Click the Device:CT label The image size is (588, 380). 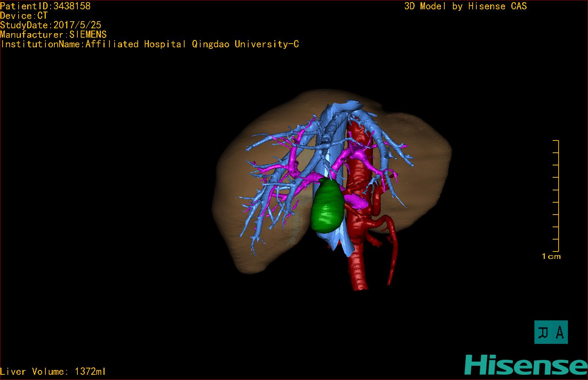pos(24,16)
